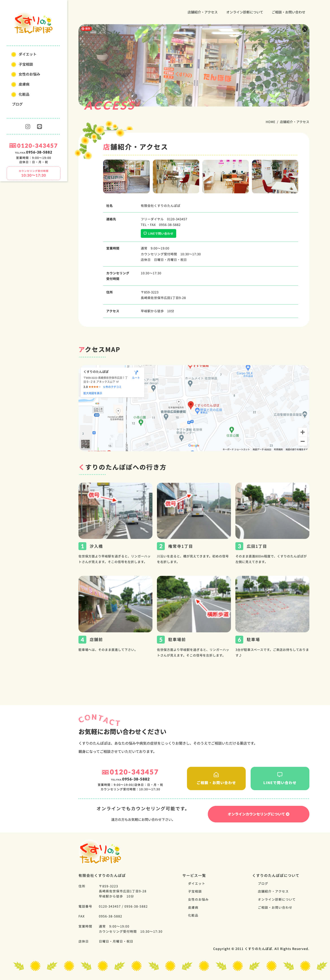Screen dimensions: 330x980
Task: Go to ご相談・お問い合わせ in the top navigation
Action: point(289,12)
